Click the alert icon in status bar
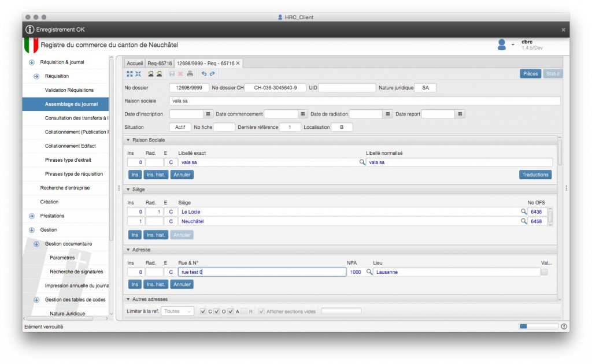 564,326
